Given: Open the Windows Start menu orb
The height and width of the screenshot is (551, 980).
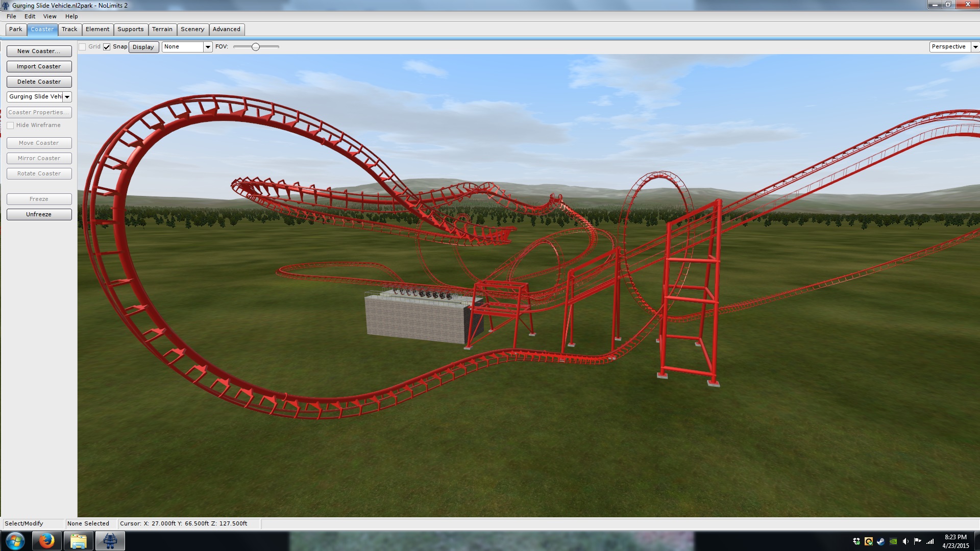Looking at the screenshot, I should (x=15, y=541).
